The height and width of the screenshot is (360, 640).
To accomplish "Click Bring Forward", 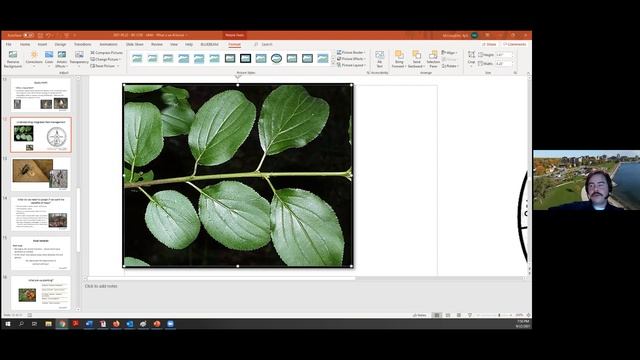I will click(x=399, y=60).
